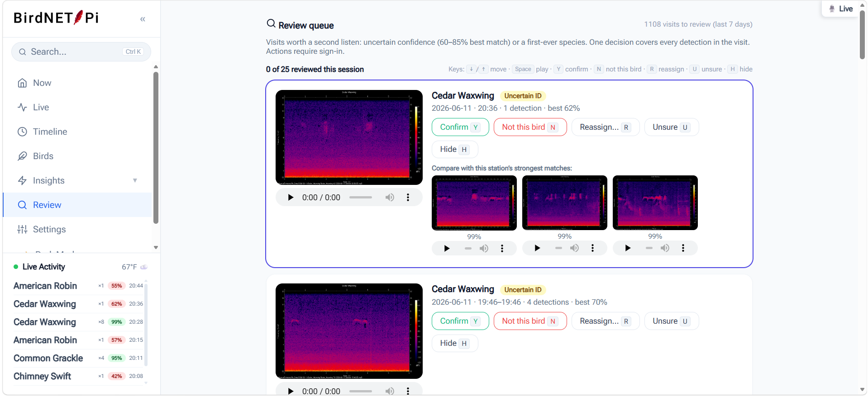Play the 19:46 Cedar Waxwing recording
The image size is (868, 396).
pyautogui.click(x=291, y=391)
